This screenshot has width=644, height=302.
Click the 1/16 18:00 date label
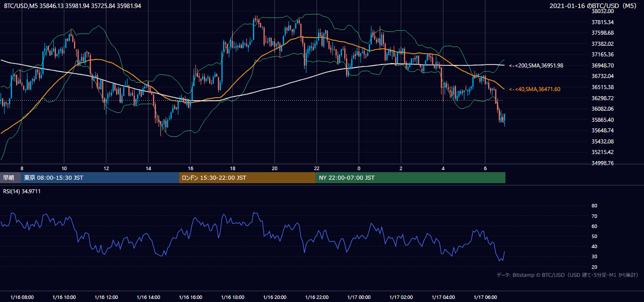[232, 297]
